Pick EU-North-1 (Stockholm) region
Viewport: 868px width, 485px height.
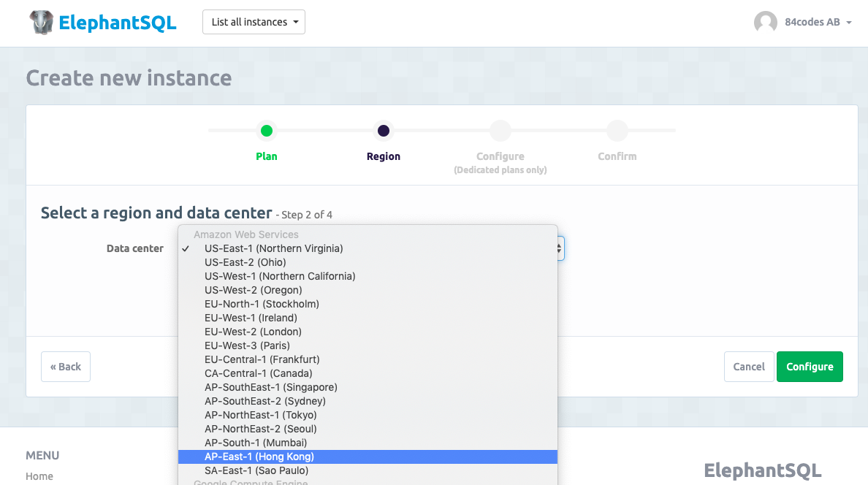(262, 304)
